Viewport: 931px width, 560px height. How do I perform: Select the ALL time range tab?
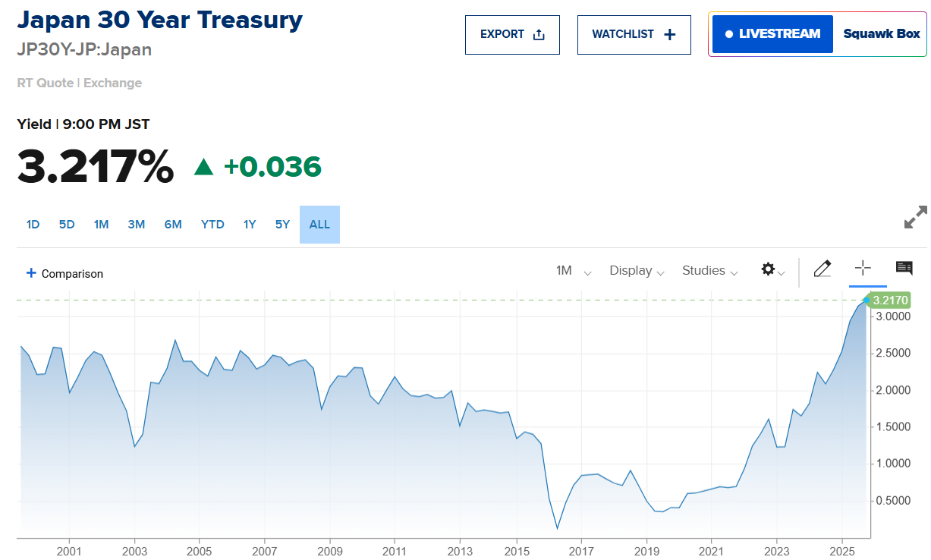pos(319,225)
